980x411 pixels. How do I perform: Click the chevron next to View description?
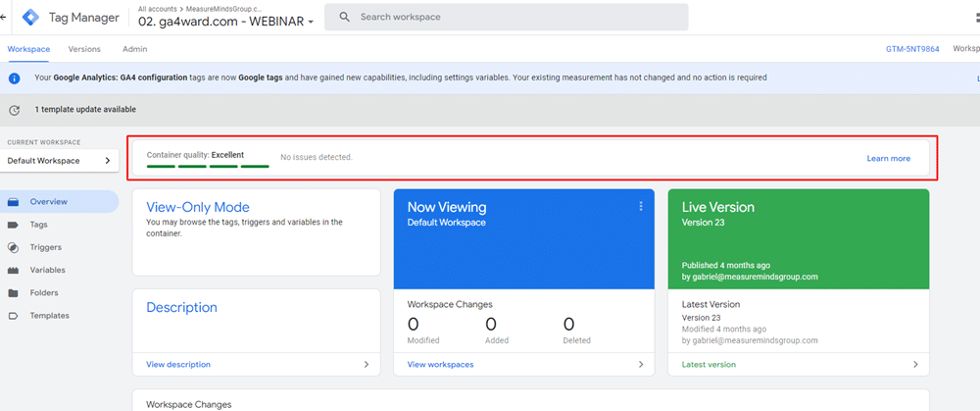367,364
